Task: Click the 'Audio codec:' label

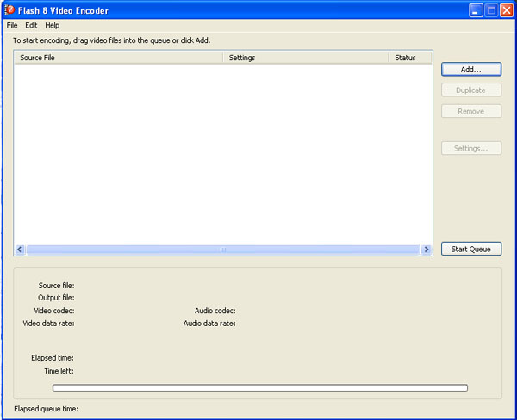Action: tap(215, 311)
